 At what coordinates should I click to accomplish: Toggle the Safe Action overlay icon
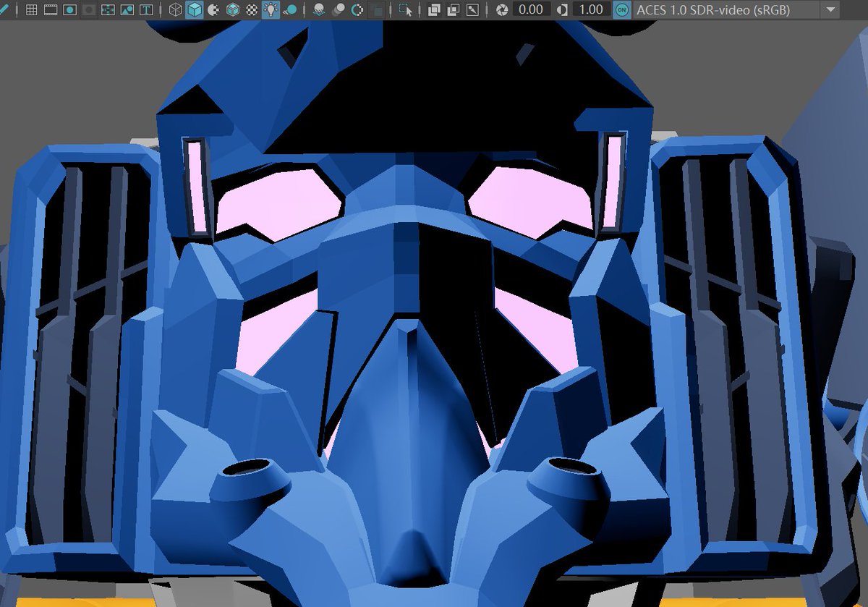127,10
